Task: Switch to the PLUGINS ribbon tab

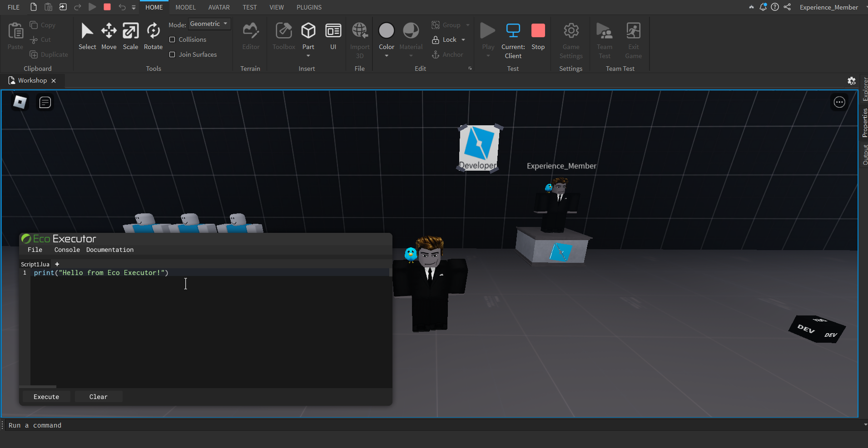Action: pyautogui.click(x=309, y=7)
